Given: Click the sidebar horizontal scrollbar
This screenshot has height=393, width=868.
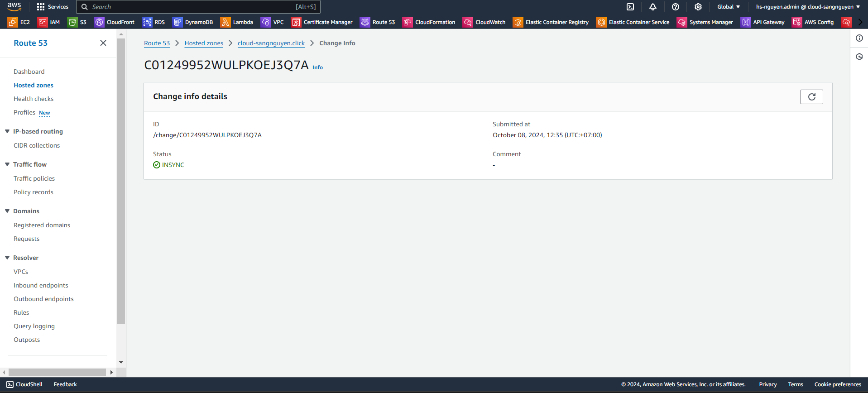Looking at the screenshot, I should click(x=57, y=372).
